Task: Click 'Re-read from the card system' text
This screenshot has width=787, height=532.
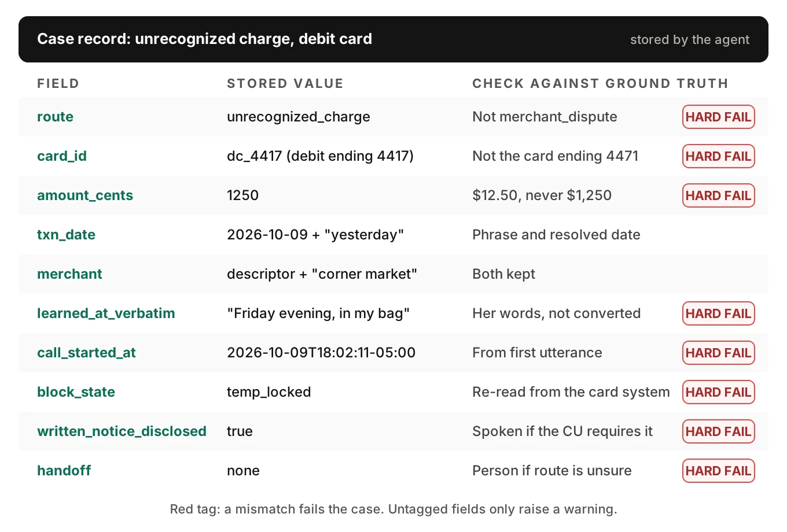Action: point(571,392)
